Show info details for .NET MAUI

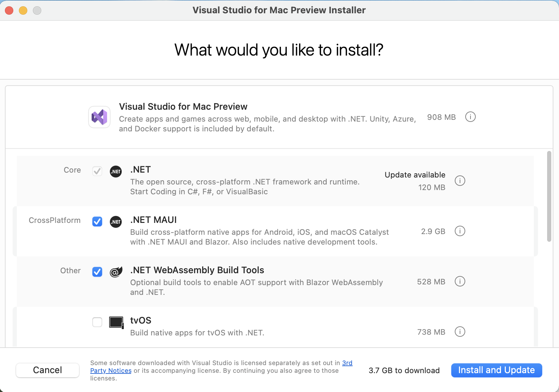pos(460,231)
